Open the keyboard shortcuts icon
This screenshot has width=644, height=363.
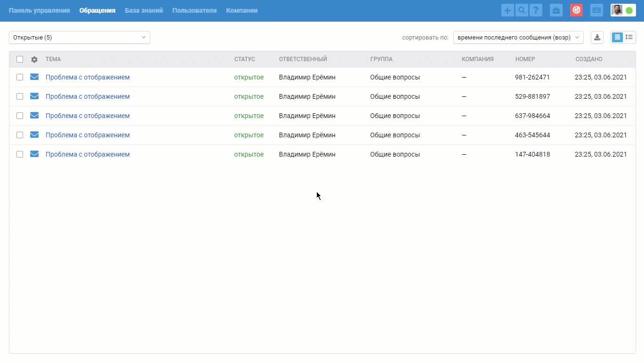[x=596, y=10]
